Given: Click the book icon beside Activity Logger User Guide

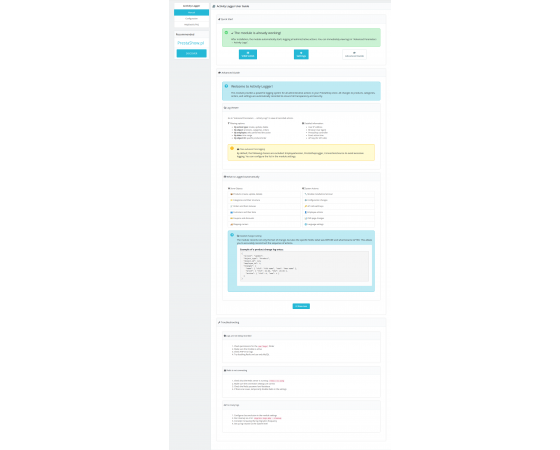Looking at the screenshot, I should pos(214,6).
